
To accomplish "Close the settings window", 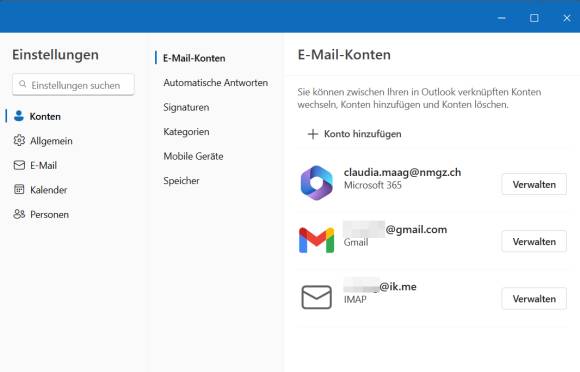I will (567, 18).
